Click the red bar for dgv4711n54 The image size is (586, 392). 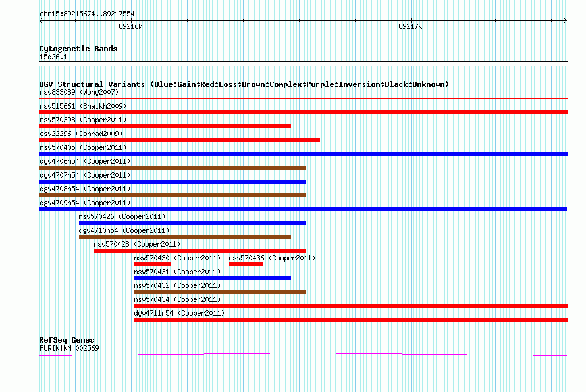click(351, 320)
